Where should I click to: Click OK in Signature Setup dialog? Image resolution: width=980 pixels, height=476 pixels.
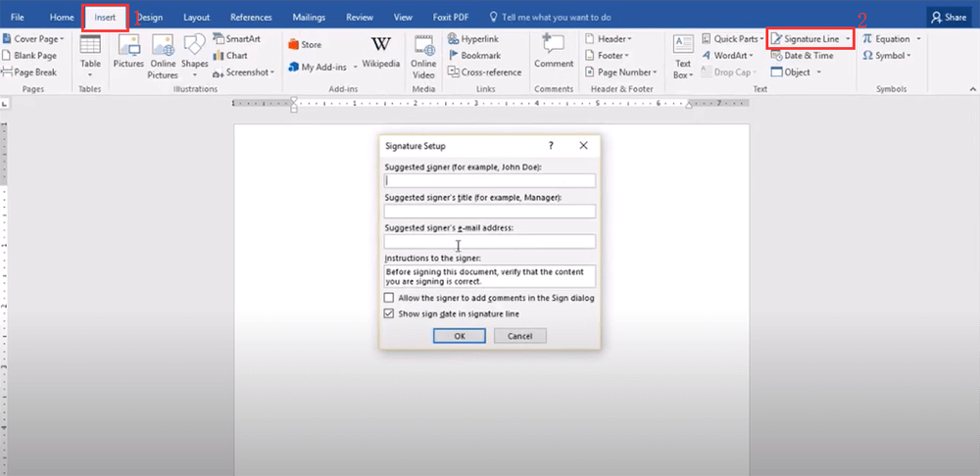(x=459, y=336)
